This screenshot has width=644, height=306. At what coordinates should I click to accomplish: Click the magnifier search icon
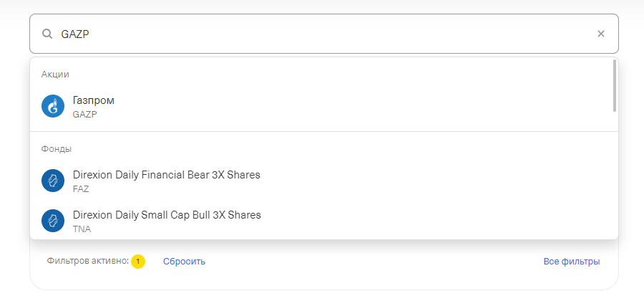47,34
